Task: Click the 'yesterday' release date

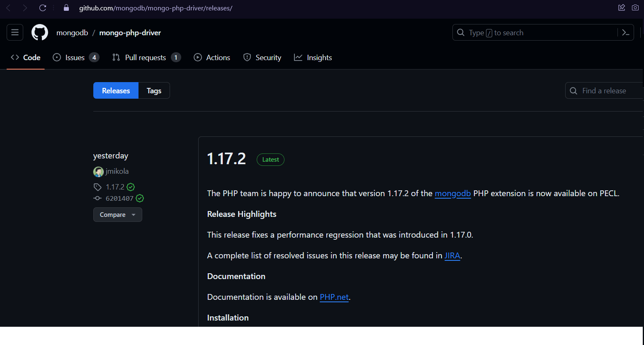Action: tap(111, 156)
